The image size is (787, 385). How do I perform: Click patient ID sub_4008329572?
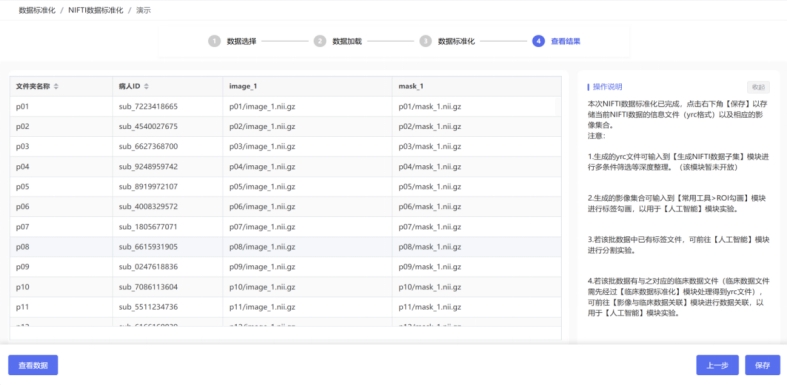(148, 207)
